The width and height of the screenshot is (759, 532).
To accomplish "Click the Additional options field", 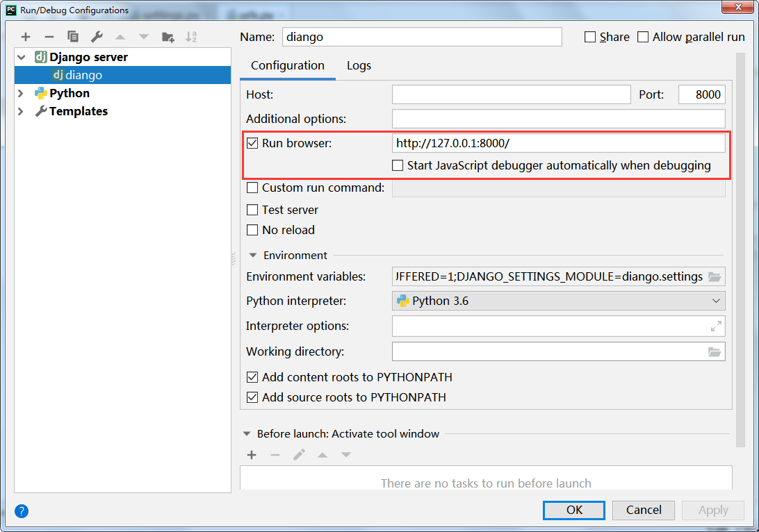I will (x=559, y=119).
